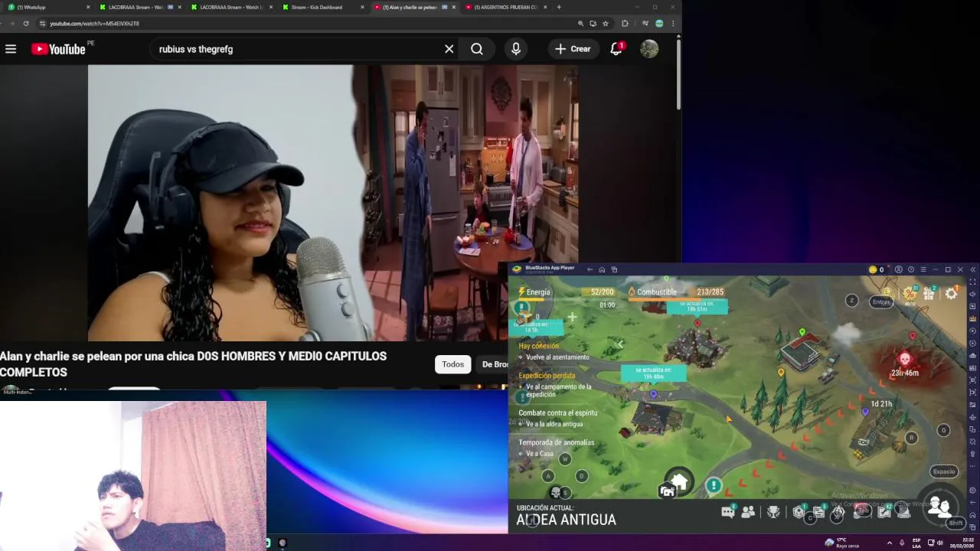Open the game percent discount offers icon
This screenshot has height=551, width=980.
tap(910, 294)
